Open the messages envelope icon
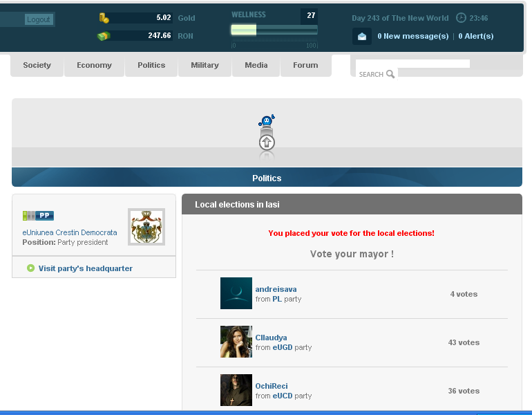This screenshot has width=532, height=415. tap(362, 36)
